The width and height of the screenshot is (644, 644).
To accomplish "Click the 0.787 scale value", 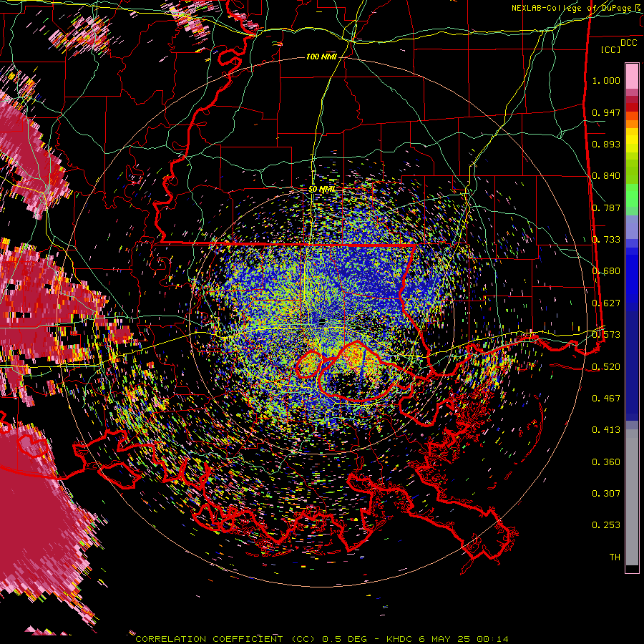I will click(x=606, y=208).
